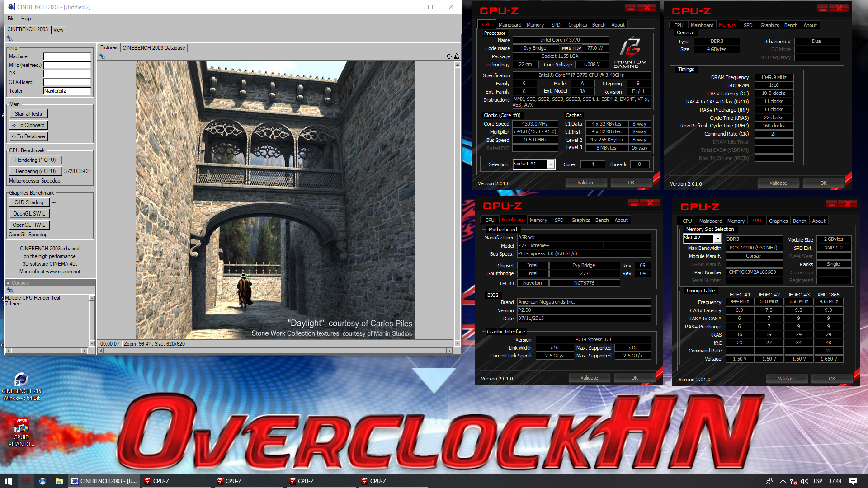Click Validate in the CPU-Z SPD window
Viewport: 868px width, 488px height.
point(787,379)
